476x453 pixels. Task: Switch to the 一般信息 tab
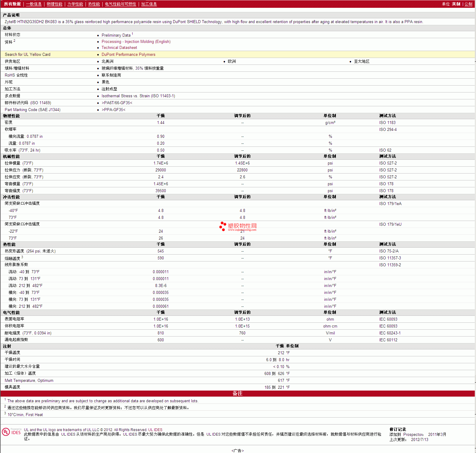coord(34,4)
